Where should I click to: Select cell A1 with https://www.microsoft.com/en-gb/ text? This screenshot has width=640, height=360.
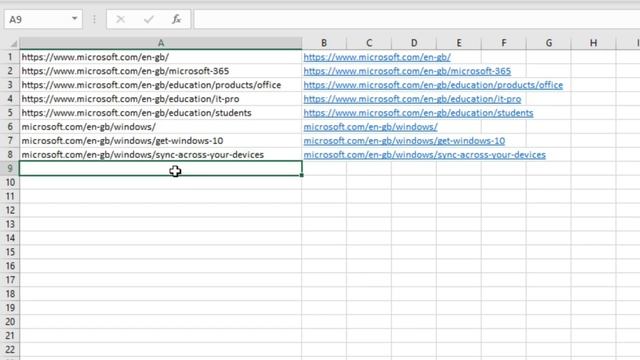coord(95,57)
